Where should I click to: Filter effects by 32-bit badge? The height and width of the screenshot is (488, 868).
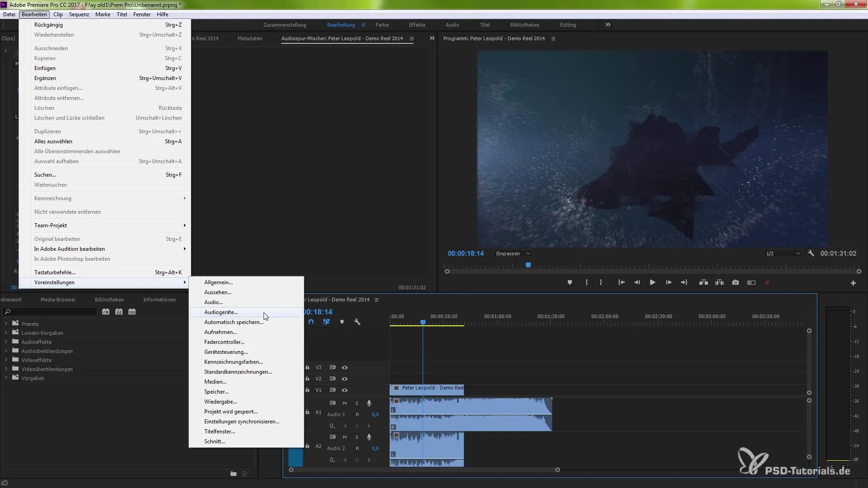pyautogui.click(x=118, y=312)
